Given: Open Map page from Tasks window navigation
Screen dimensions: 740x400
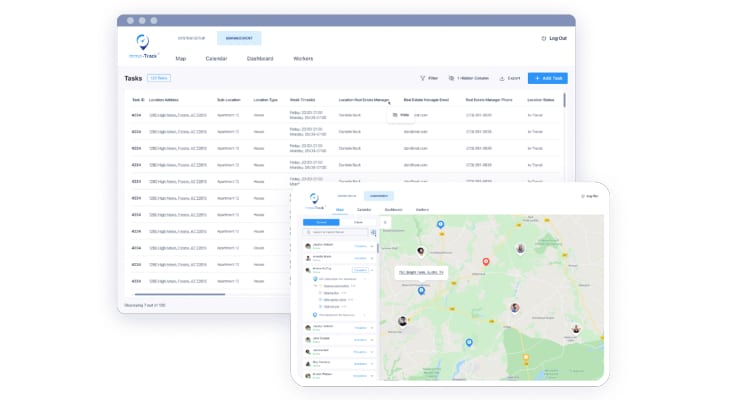Looking at the screenshot, I should [x=181, y=58].
